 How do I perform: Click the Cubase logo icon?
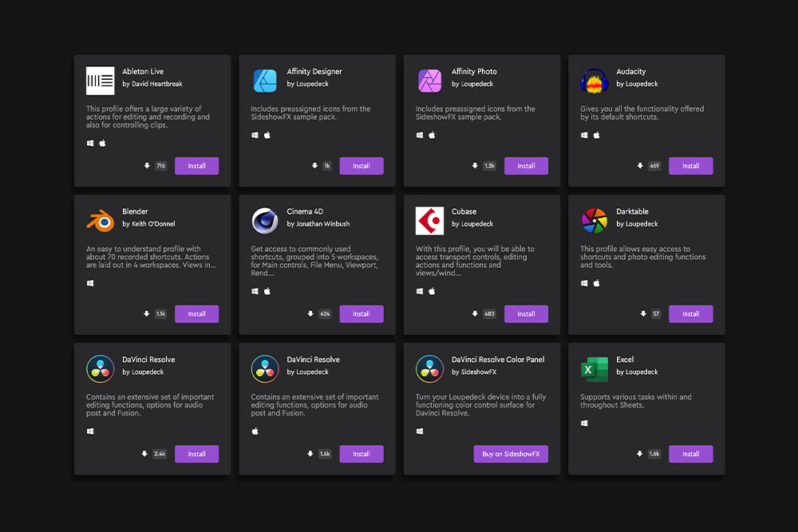(x=429, y=221)
